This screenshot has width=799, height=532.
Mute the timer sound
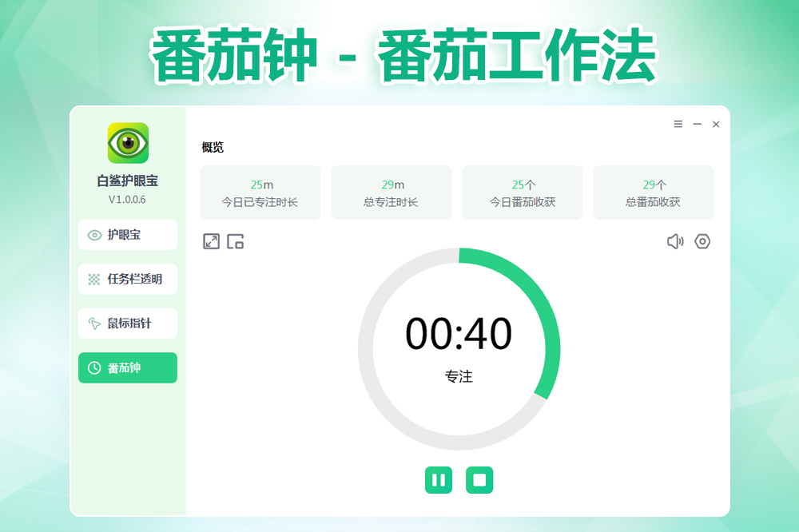(x=675, y=241)
